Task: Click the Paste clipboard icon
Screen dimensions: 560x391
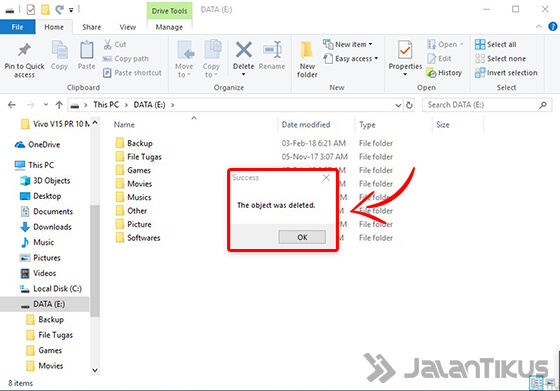Action: 86,50
